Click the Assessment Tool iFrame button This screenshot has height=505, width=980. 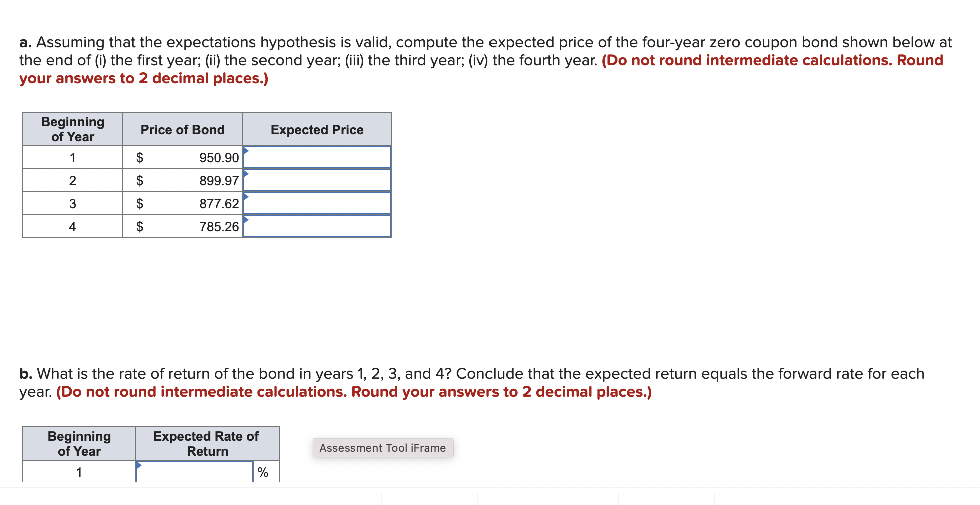[x=383, y=448]
